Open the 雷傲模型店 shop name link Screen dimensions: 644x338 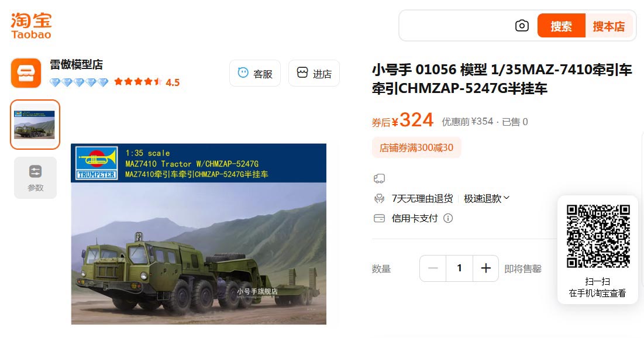point(77,64)
